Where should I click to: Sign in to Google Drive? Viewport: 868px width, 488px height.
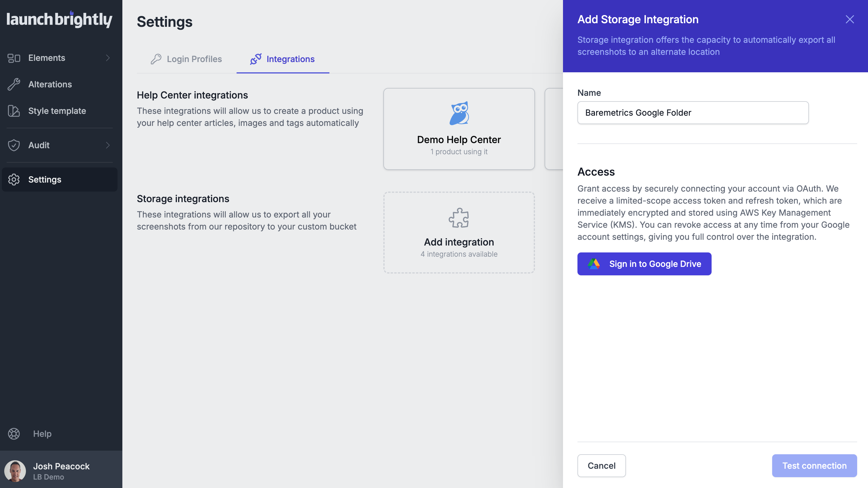(x=644, y=264)
